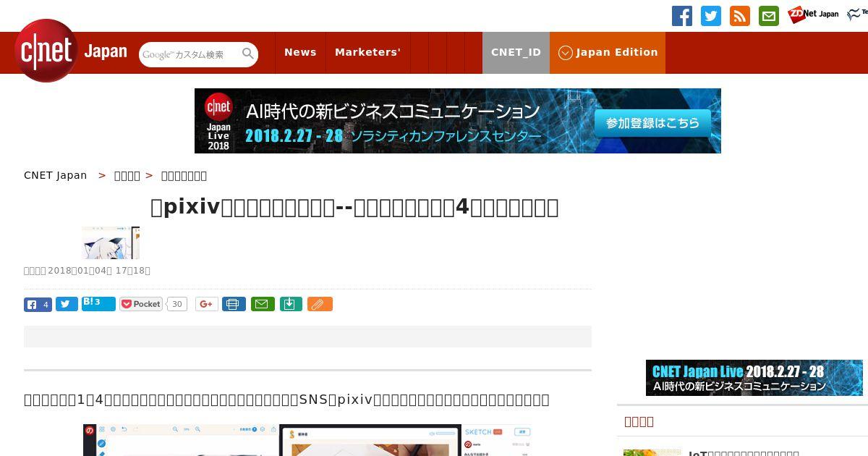The height and width of the screenshot is (456, 868).
Task: Open the article's main screenshot image
Action: click(x=307, y=440)
